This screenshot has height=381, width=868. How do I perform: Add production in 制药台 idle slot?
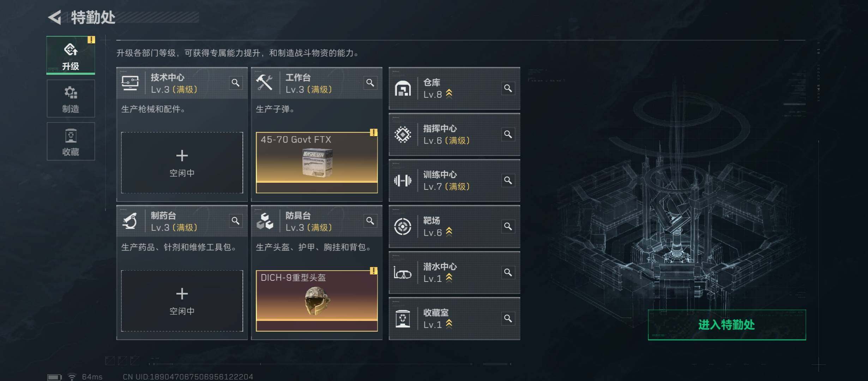coord(182,301)
